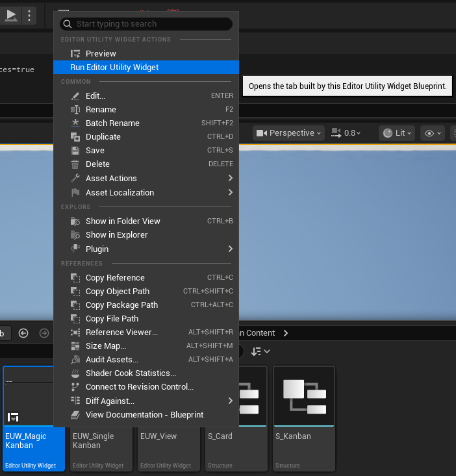Click the Size Map icon
Screen dimensions: 456x476
coord(75,346)
